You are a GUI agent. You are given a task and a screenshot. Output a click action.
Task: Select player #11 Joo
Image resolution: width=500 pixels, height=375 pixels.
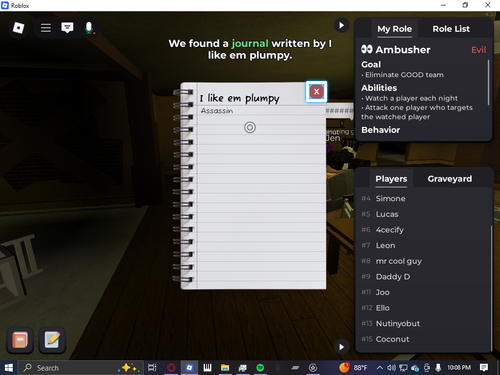click(x=423, y=292)
